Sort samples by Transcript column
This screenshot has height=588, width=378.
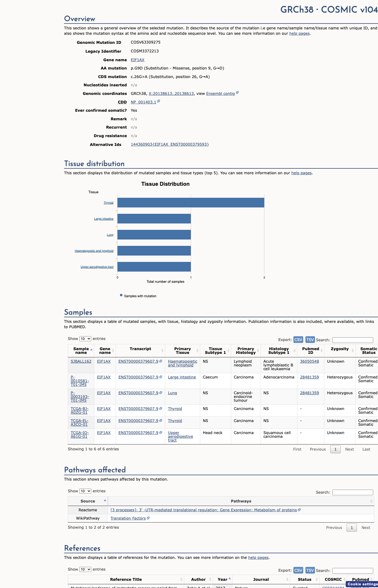(140, 351)
